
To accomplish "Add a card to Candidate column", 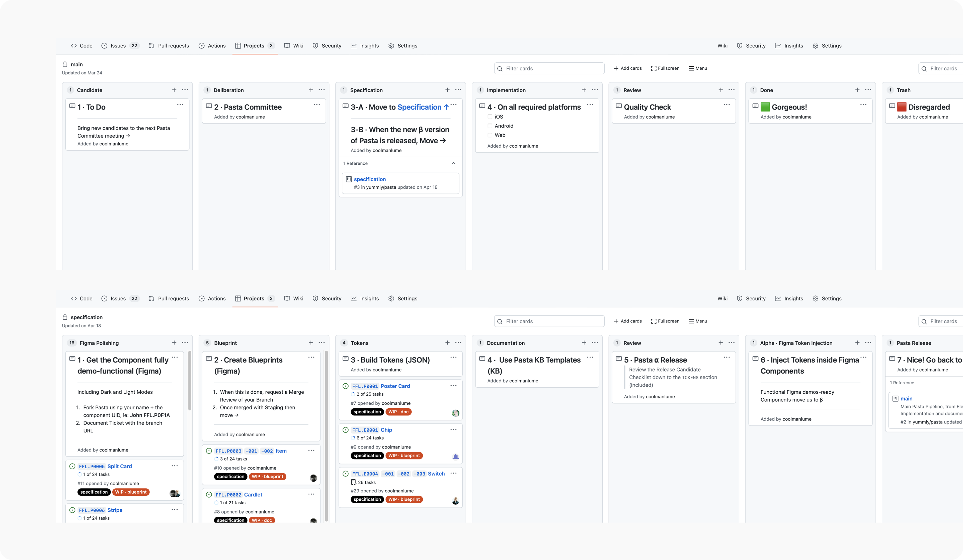I will click(x=174, y=90).
